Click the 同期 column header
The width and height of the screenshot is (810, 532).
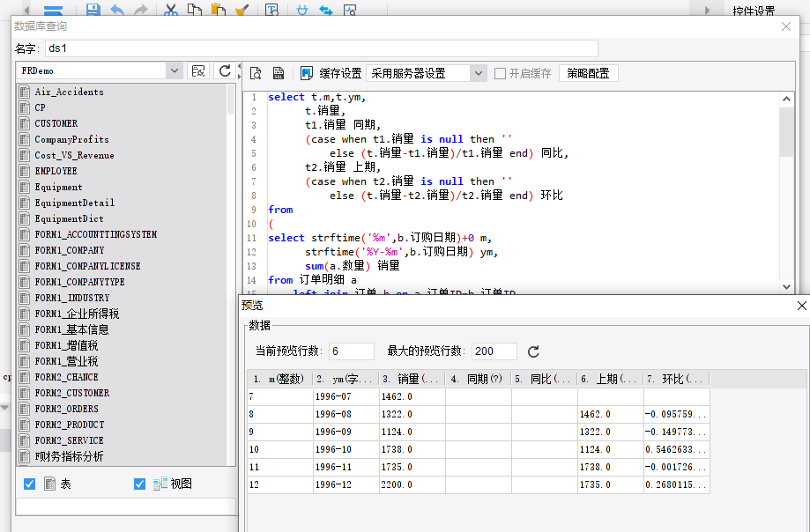(478, 380)
